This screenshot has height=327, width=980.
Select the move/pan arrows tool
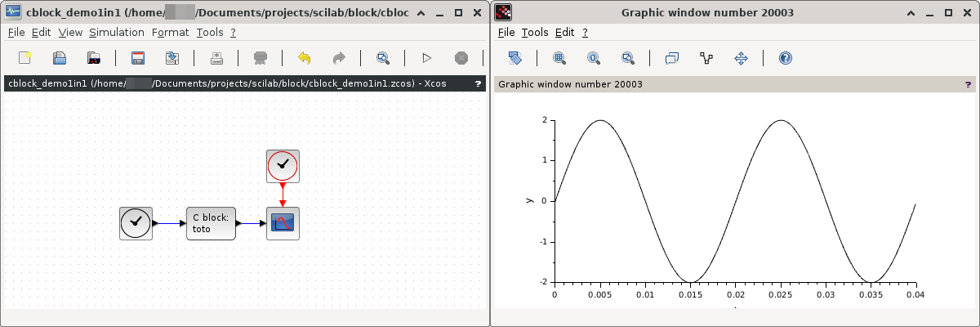pos(742,58)
